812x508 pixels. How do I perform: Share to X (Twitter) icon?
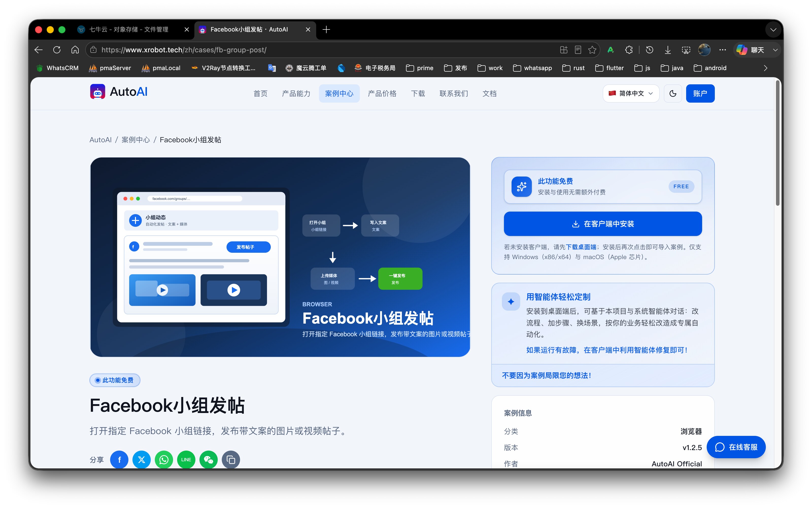point(142,459)
